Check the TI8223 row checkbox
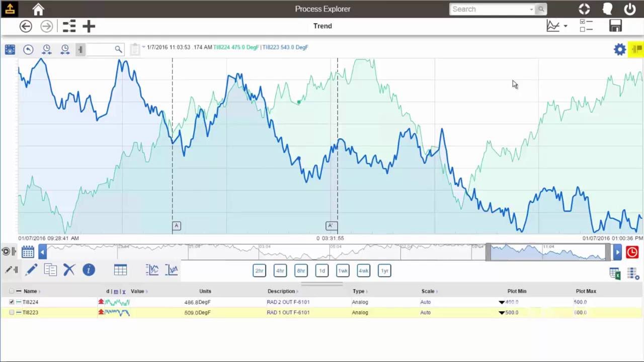This screenshot has width=644, height=362. (x=12, y=313)
